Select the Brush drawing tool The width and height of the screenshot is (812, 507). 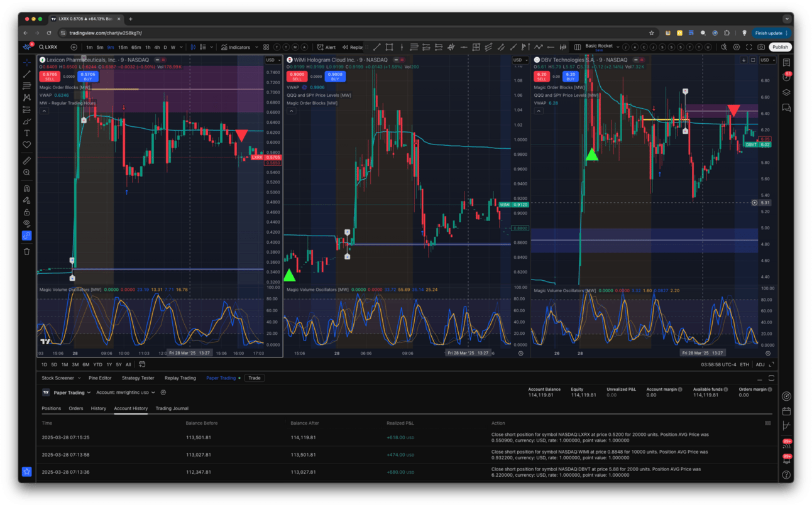(x=26, y=121)
